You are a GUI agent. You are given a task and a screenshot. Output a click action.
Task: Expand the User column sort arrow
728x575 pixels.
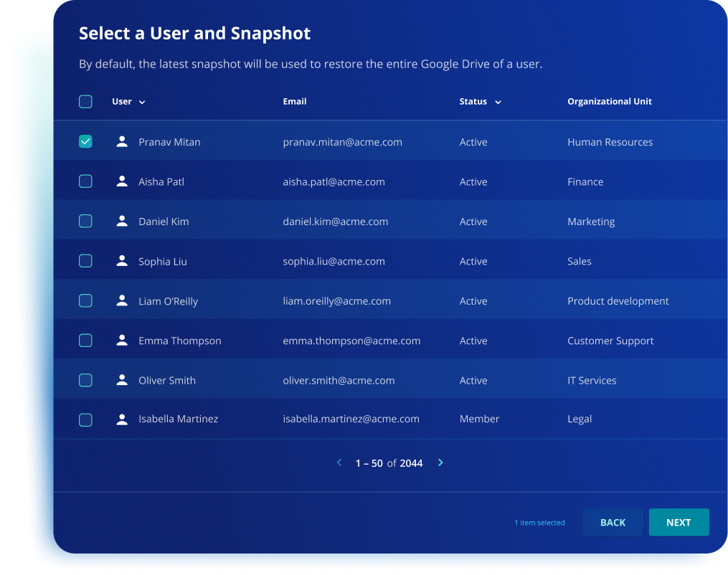point(142,103)
